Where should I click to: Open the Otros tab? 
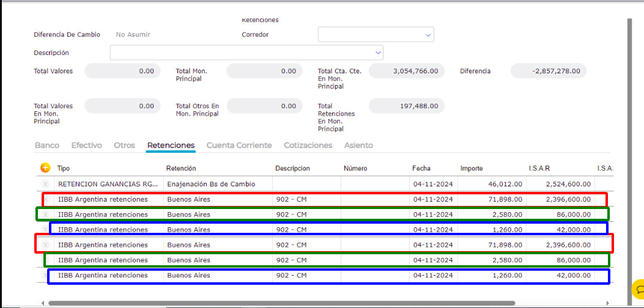[124, 145]
